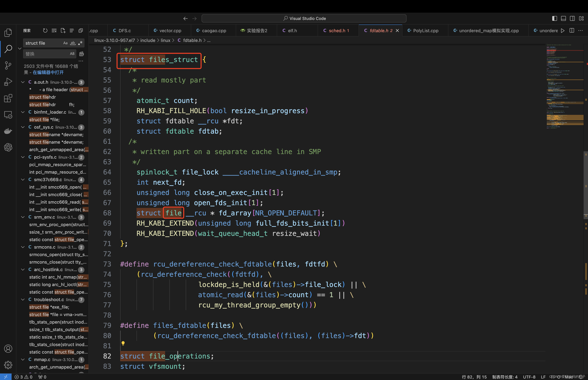Collapse the replace field chevron
This screenshot has width=588, height=380.
(20, 48)
